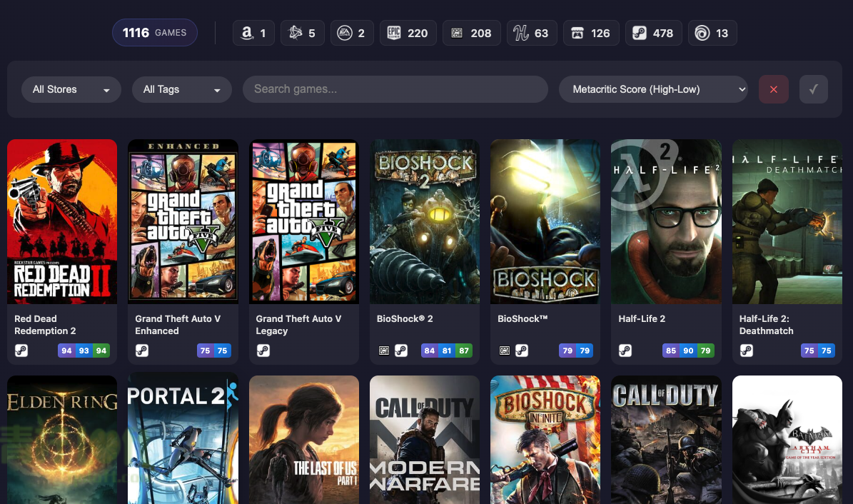Select the Humble store badge showing 63

[x=531, y=33]
